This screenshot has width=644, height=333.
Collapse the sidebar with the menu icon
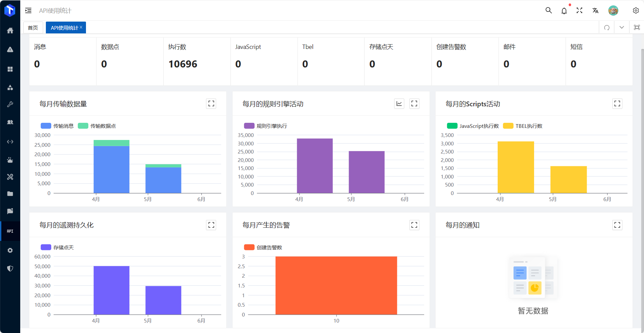click(28, 10)
